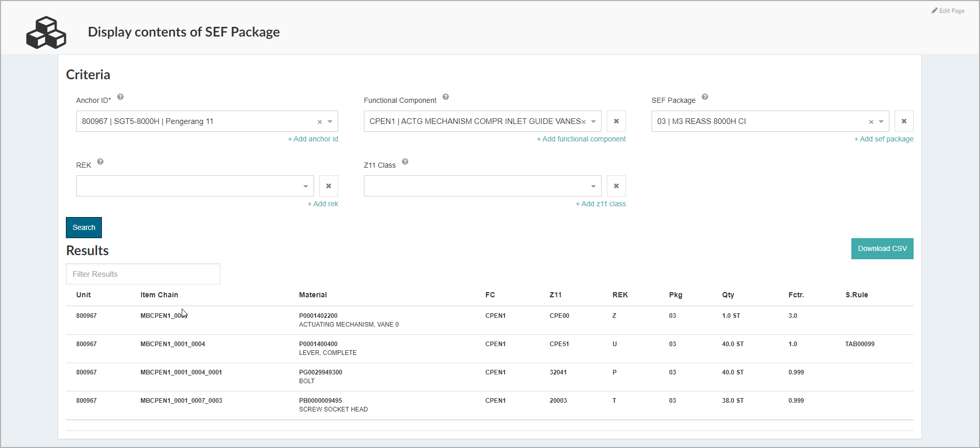Click the Add rek link
Viewport: 980px width, 448px height.
tap(323, 204)
